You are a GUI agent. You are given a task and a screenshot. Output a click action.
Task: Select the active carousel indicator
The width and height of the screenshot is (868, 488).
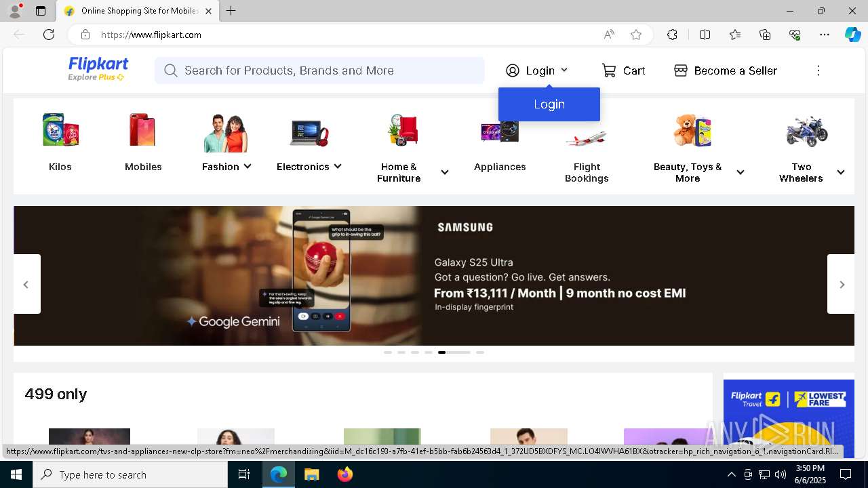pos(454,352)
